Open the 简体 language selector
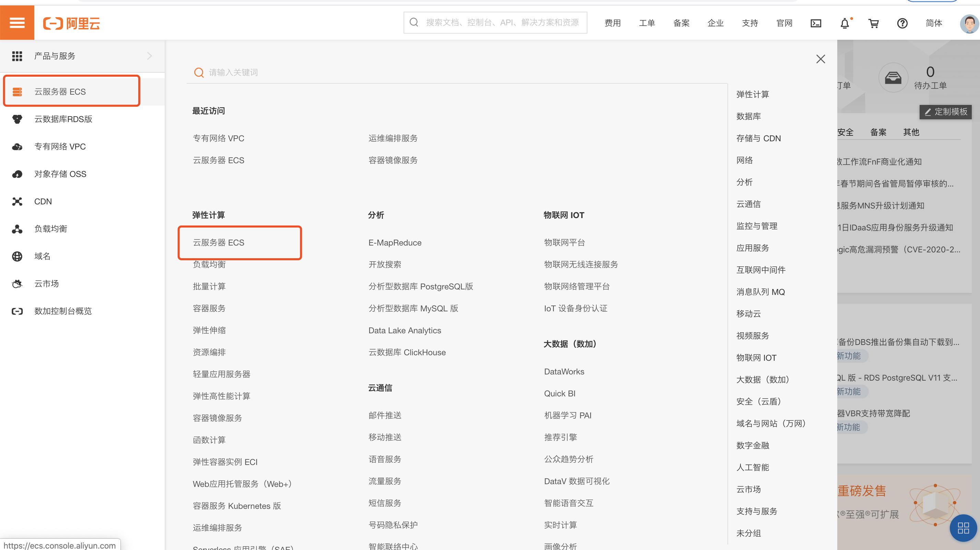The height and width of the screenshot is (550, 980). (x=934, y=23)
